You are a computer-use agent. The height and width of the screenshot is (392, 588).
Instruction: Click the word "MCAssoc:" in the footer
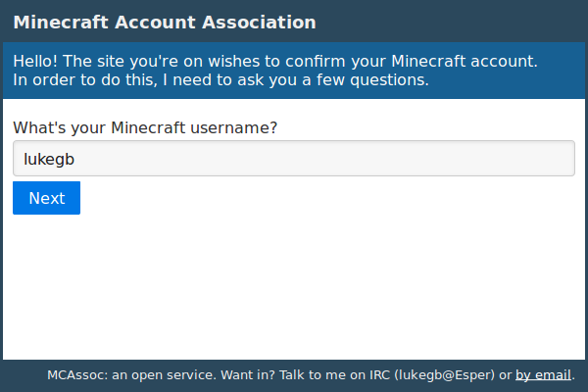[x=74, y=374]
